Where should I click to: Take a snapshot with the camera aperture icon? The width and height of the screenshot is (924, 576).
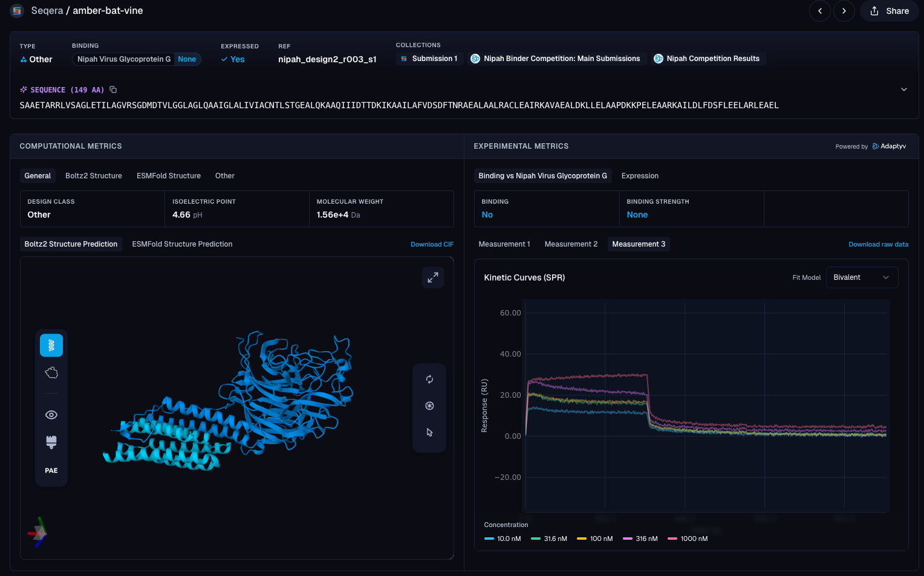click(x=429, y=406)
